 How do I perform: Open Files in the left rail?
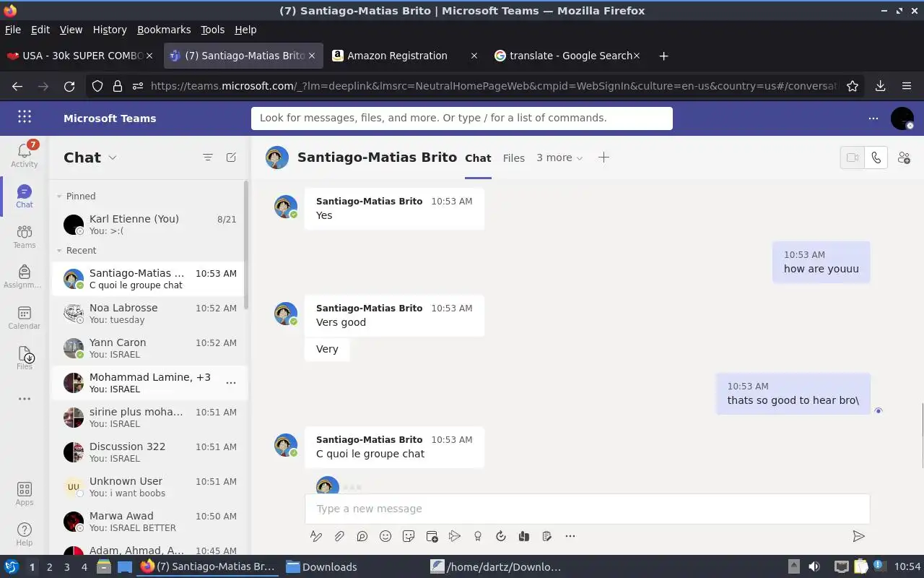pyautogui.click(x=24, y=358)
